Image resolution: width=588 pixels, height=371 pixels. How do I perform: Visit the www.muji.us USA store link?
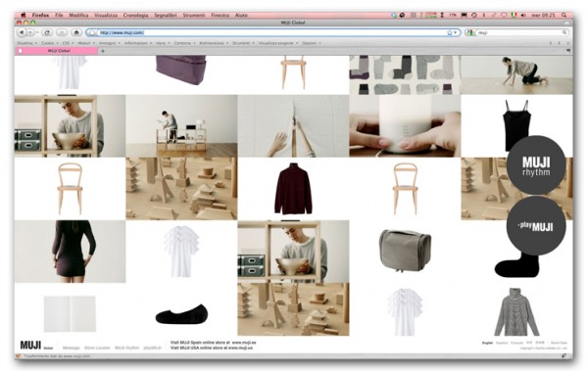pos(240,348)
